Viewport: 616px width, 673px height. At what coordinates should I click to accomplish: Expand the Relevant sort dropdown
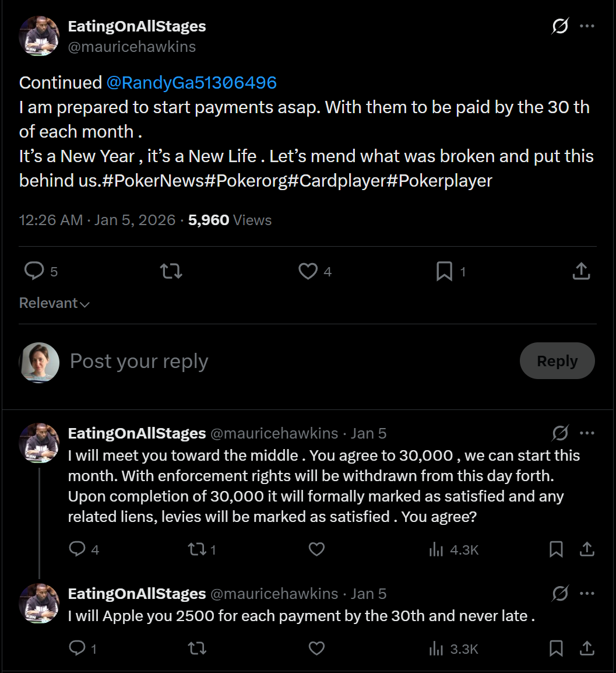[x=54, y=303]
